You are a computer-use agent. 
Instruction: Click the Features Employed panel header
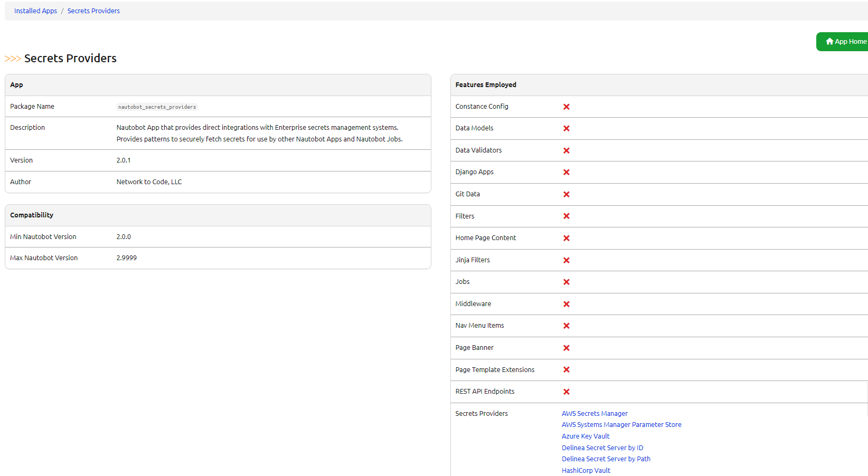pyautogui.click(x=486, y=85)
